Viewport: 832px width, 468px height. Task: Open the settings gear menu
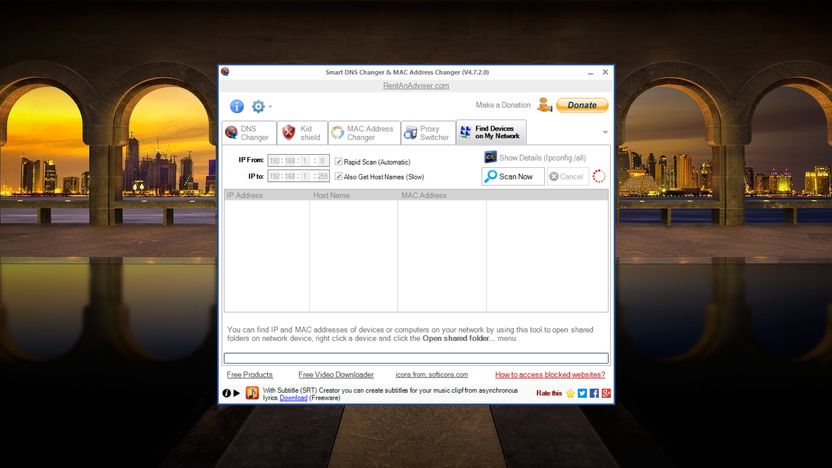click(x=261, y=106)
